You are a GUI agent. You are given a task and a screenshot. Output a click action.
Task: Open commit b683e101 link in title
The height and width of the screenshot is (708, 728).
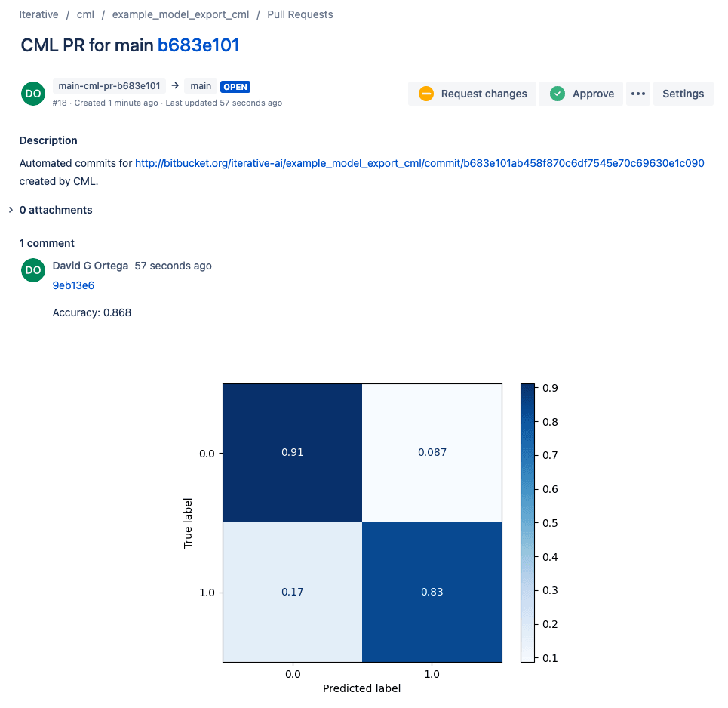[198, 45]
